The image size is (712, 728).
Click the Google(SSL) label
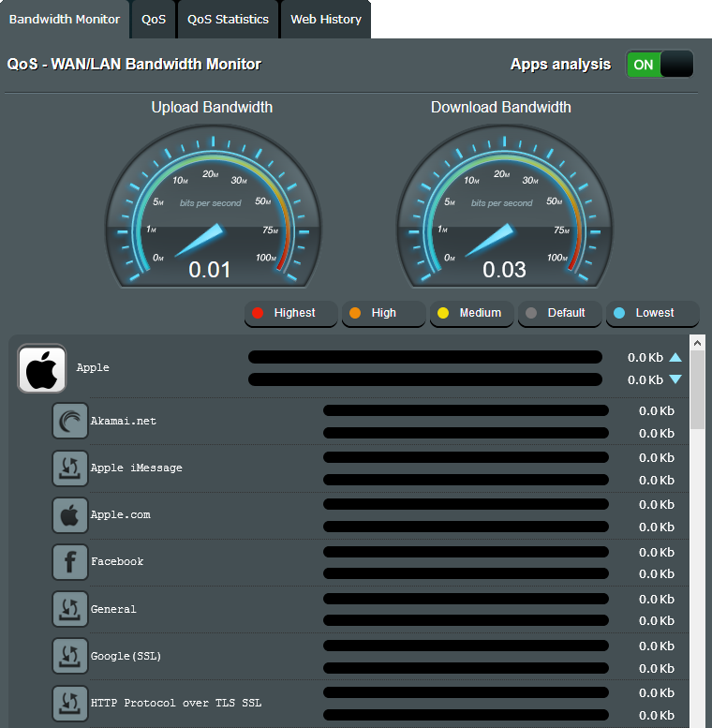tap(126, 656)
